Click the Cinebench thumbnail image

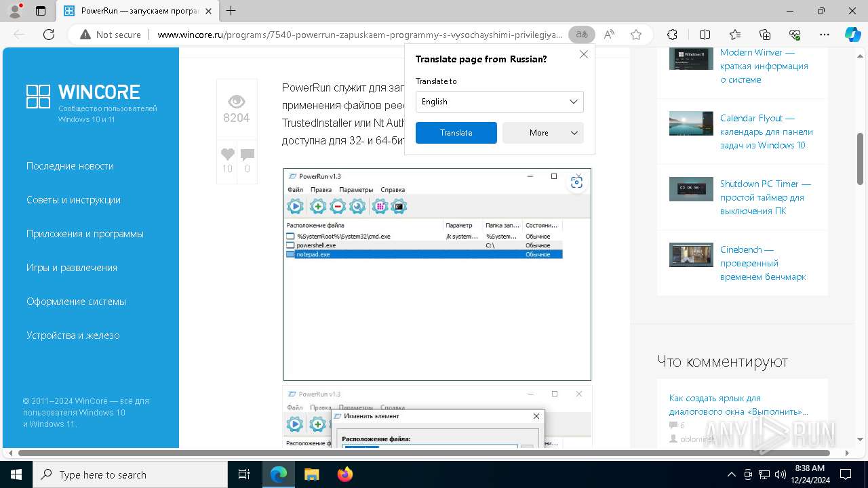pyautogui.click(x=691, y=255)
